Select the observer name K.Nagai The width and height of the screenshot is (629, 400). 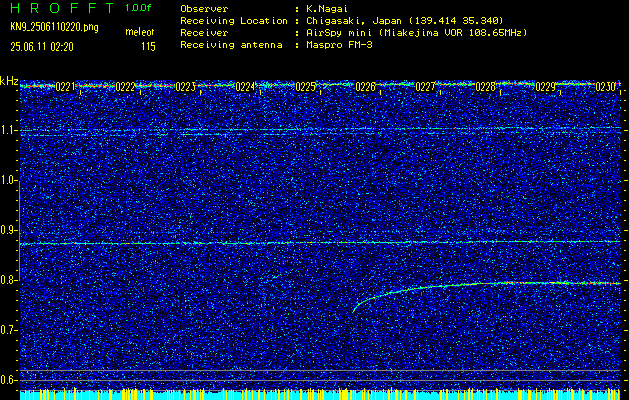[328, 8]
